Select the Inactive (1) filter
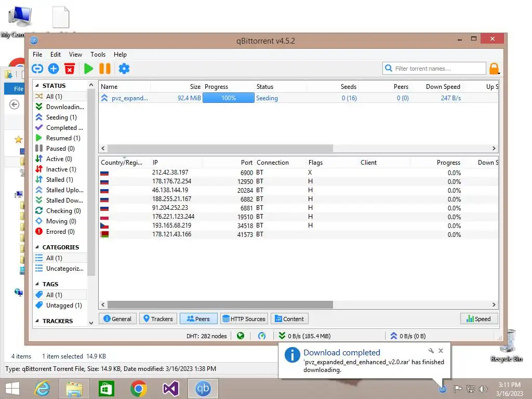The image size is (532, 399). 60,169
